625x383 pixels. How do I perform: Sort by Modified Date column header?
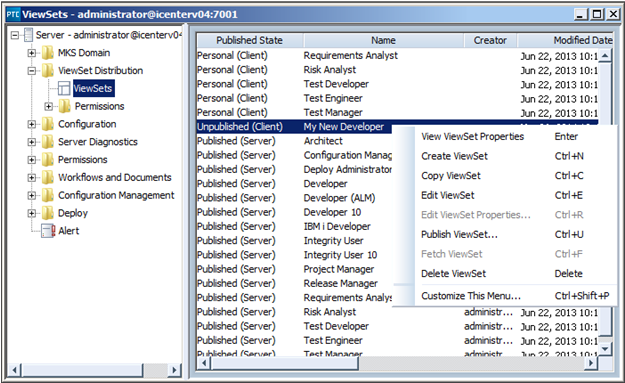(x=565, y=40)
